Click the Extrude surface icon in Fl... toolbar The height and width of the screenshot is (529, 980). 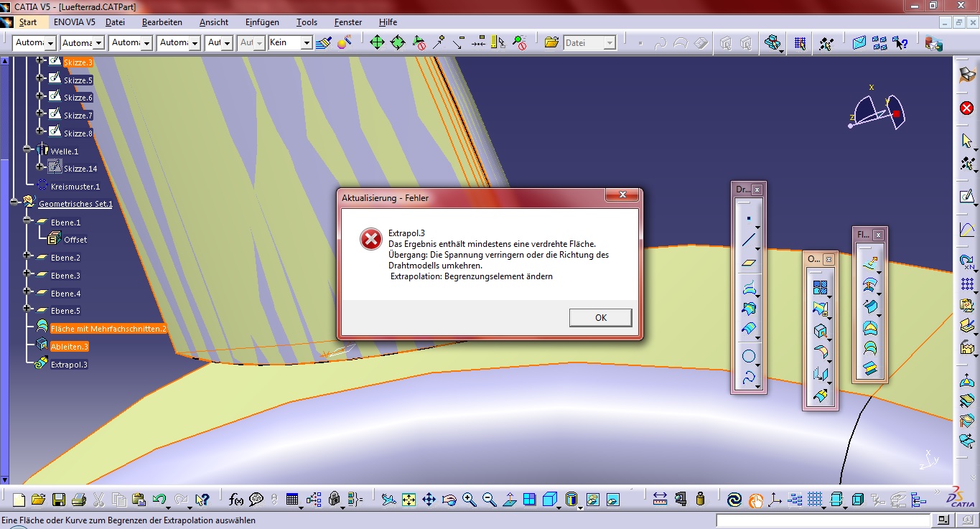pos(869,263)
